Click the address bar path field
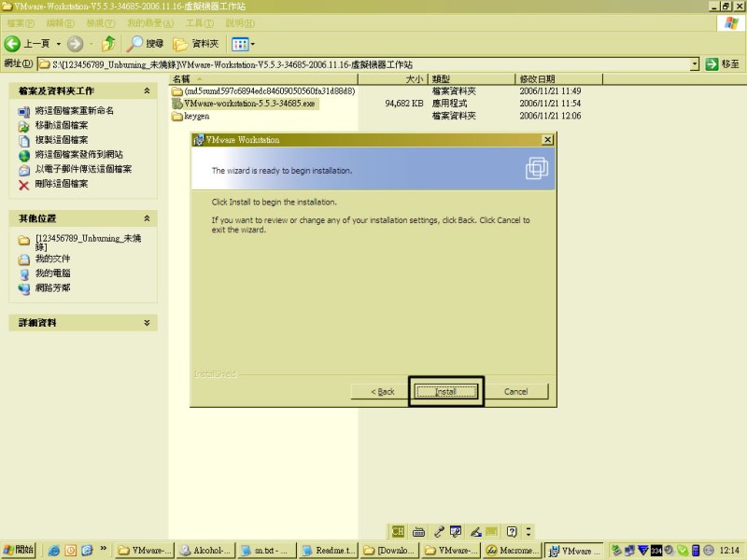This screenshot has width=747, height=560. click(x=364, y=64)
